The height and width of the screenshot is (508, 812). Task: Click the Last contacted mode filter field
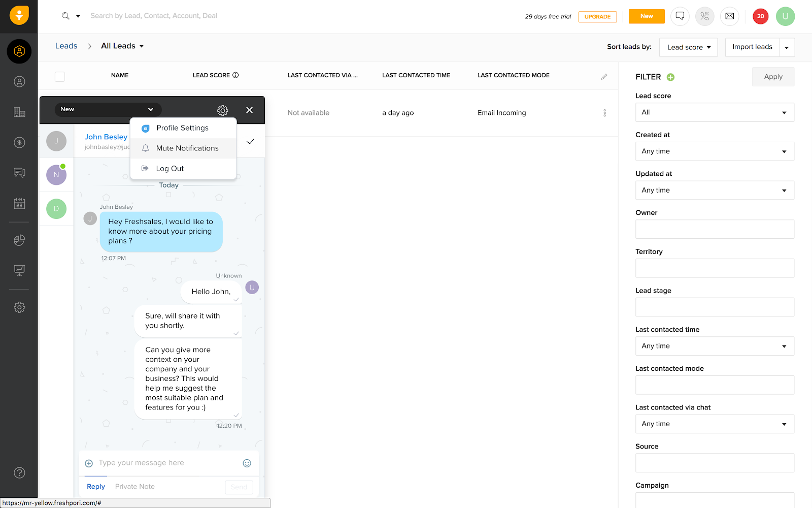715,385
